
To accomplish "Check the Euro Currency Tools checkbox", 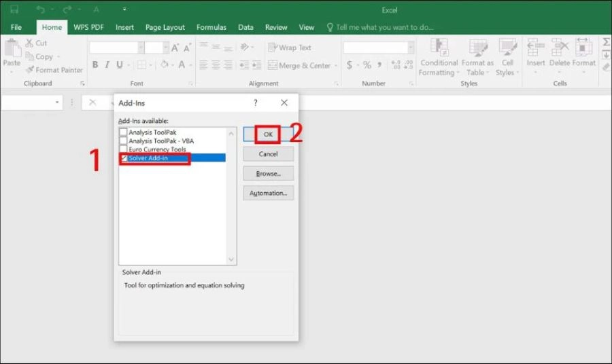I will pyautogui.click(x=123, y=149).
